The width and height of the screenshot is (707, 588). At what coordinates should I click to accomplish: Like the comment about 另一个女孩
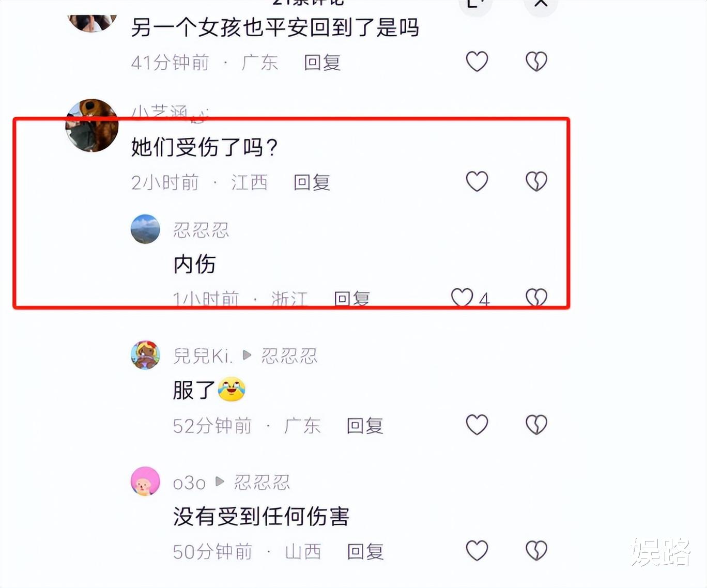477,61
